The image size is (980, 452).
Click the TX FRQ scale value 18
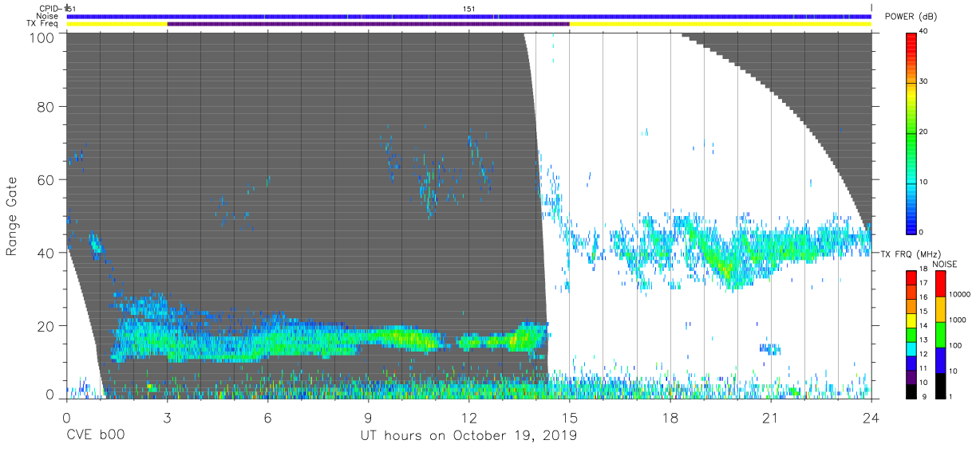click(924, 270)
